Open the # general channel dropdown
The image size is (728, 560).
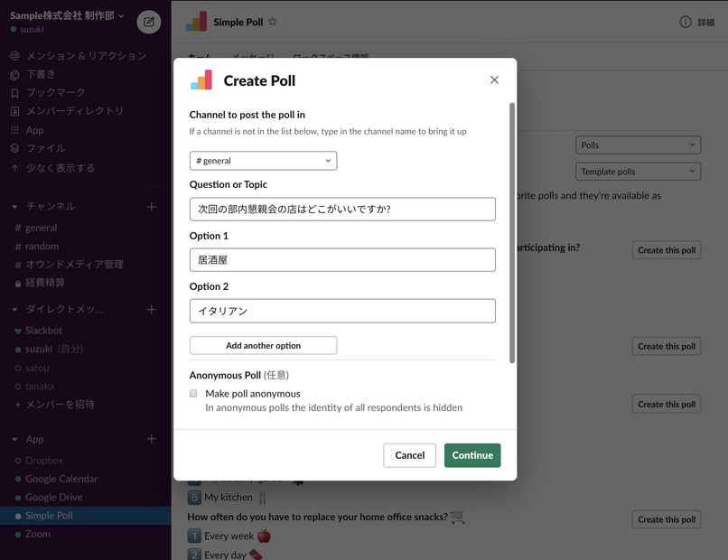click(263, 161)
